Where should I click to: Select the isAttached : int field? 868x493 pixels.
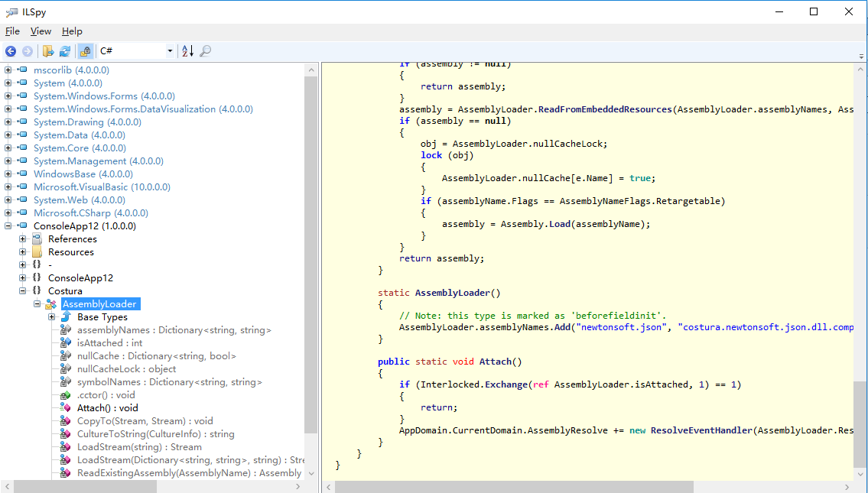(109, 343)
